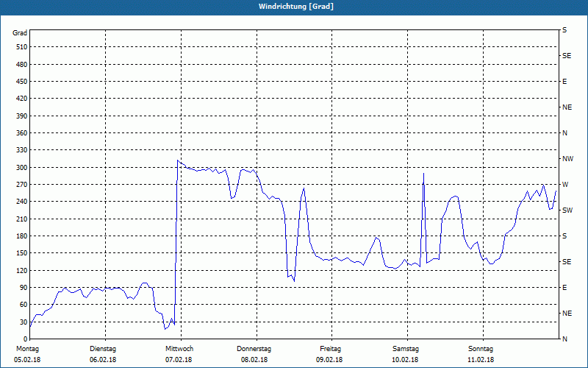588x368 pixels.
Task: Select the 240 y-axis value
Action: [22, 202]
